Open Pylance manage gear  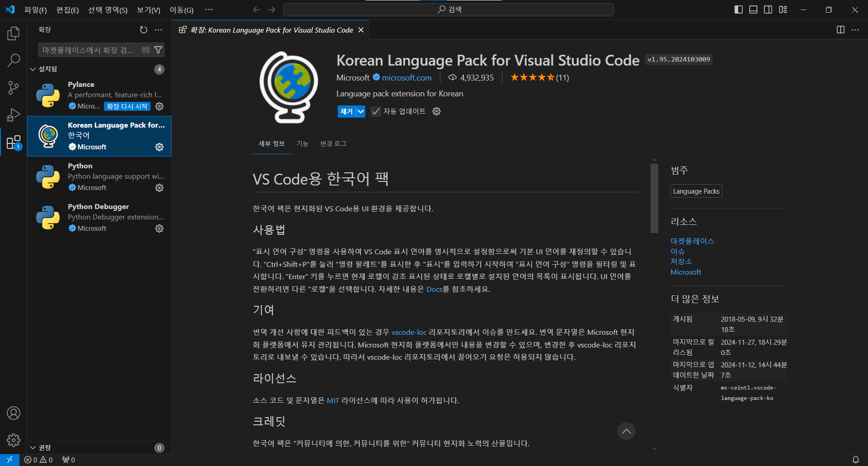[159, 106]
